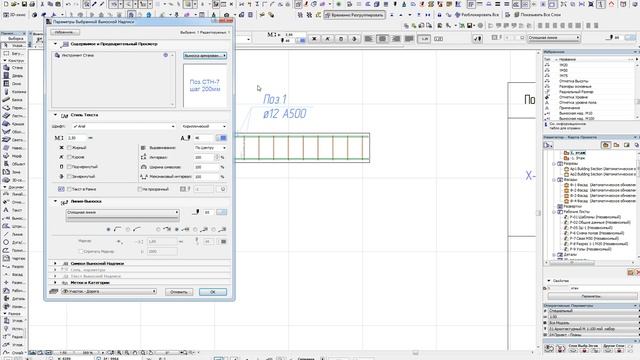The image size is (640, 360).
Task: Expand the Фасады node in the Navigator
Action: pos(554,180)
